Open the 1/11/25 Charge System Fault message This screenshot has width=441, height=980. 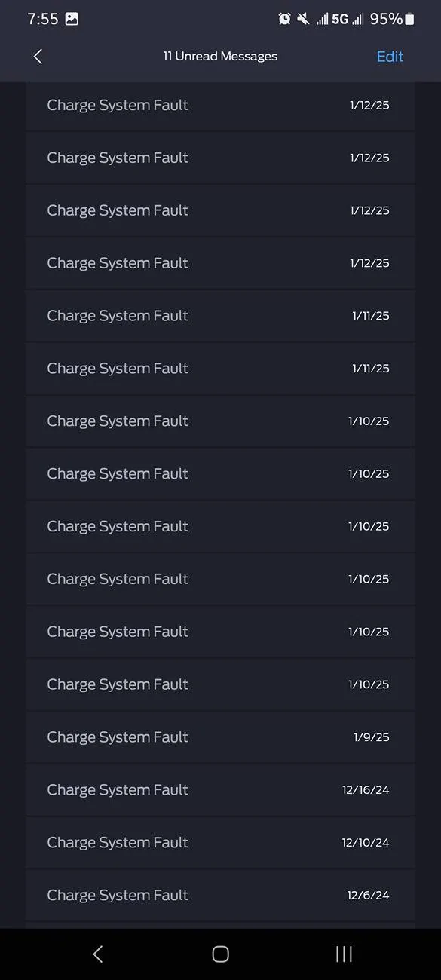pyautogui.click(x=220, y=316)
